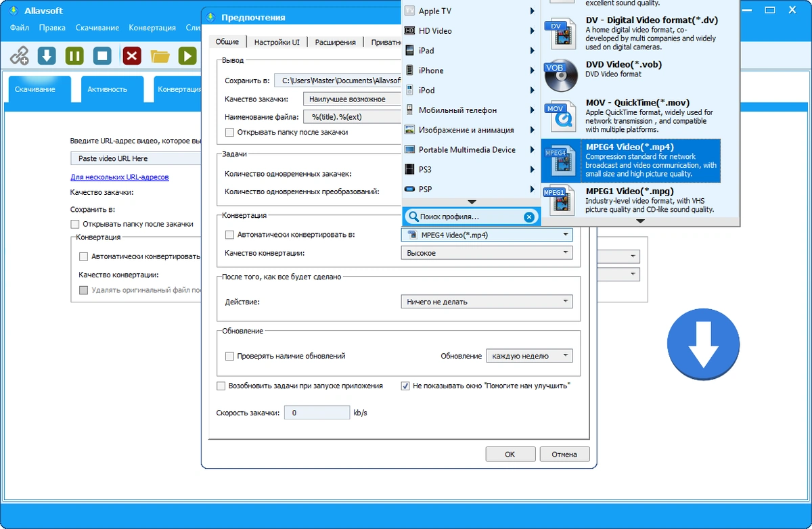Uncheck Не показывать окно Помогите нам улучшить
This screenshot has width=812, height=529.
tap(405, 386)
